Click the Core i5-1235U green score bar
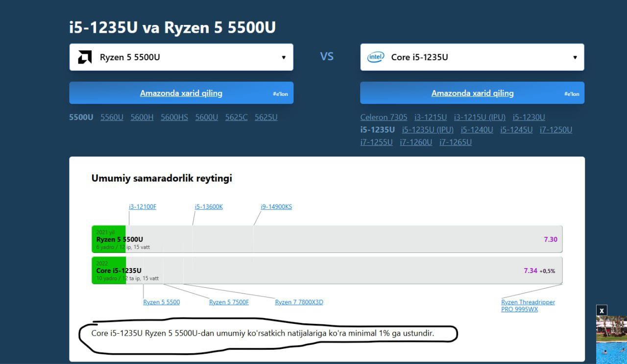The height and width of the screenshot is (364, 627). click(109, 271)
